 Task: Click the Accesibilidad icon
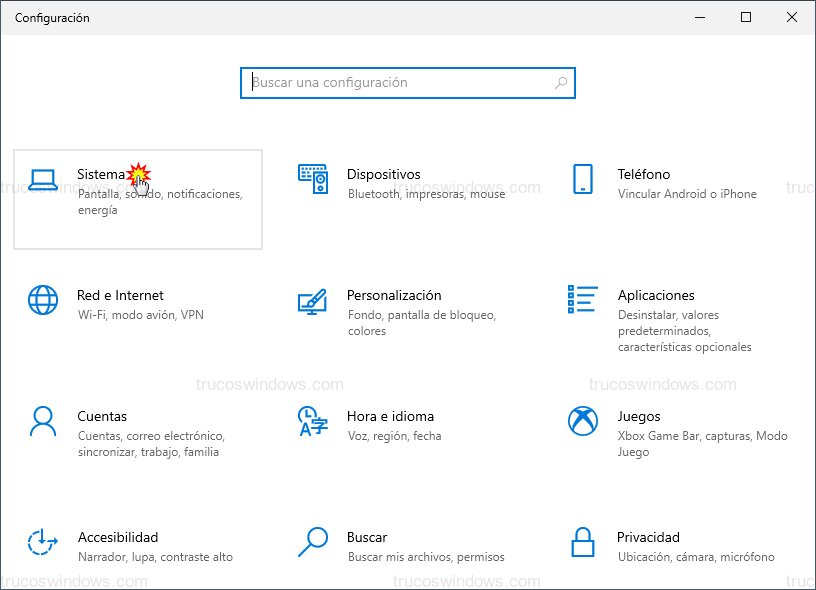42,542
